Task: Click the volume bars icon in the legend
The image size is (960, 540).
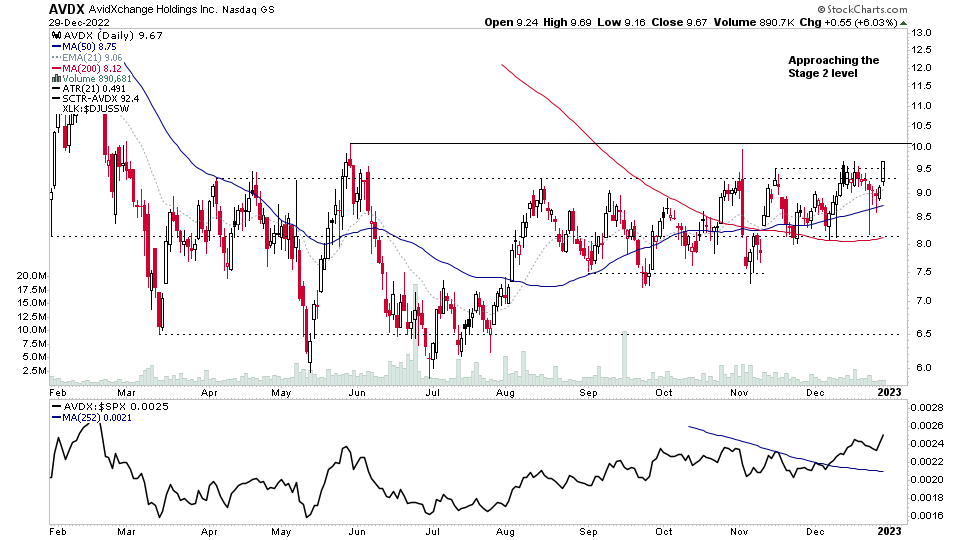Action: pyautogui.click(x=56, y=78)
